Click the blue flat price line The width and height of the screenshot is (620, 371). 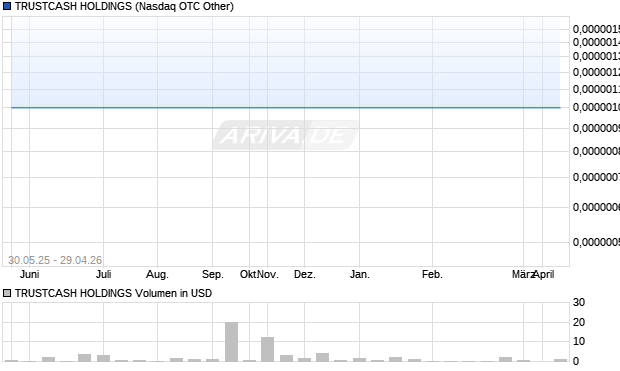coord(286,107)
